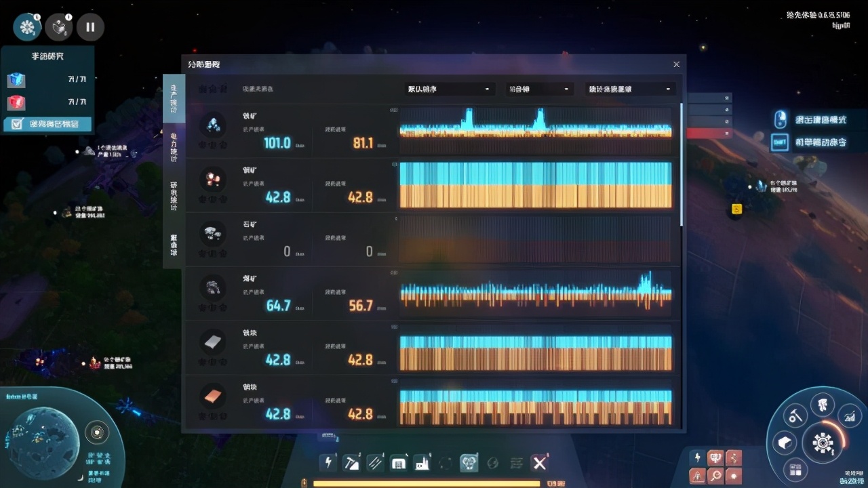The width and height of the screenshot is (868, 488).
Task: Open the planet scope dropdown on the right
Action: tap(629, 88)
